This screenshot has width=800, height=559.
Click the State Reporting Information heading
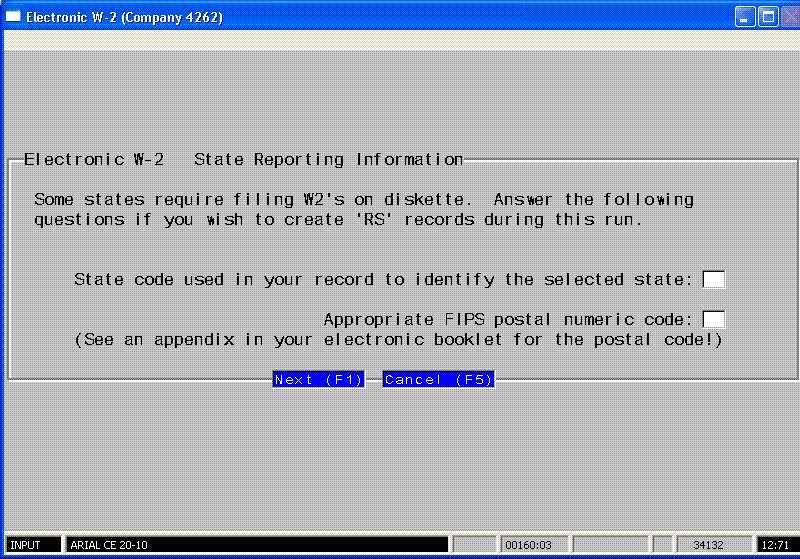click(x=328, y=160)
